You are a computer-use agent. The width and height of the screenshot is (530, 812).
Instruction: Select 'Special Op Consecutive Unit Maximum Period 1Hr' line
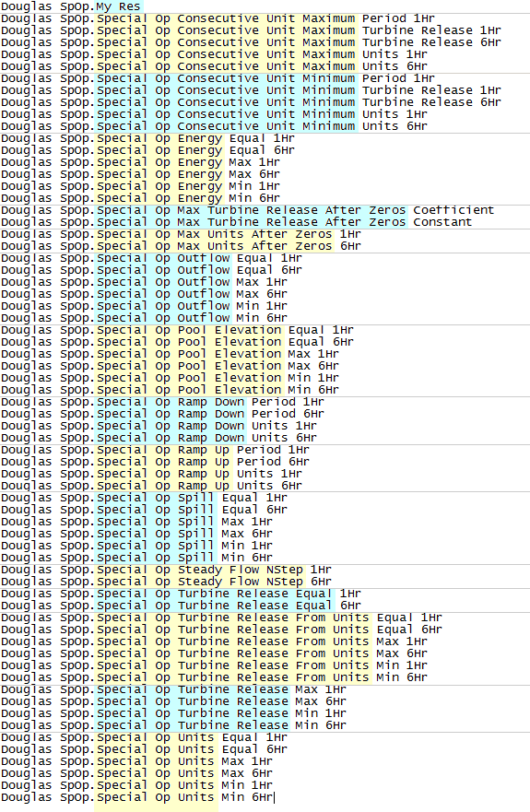coord(218,18)
